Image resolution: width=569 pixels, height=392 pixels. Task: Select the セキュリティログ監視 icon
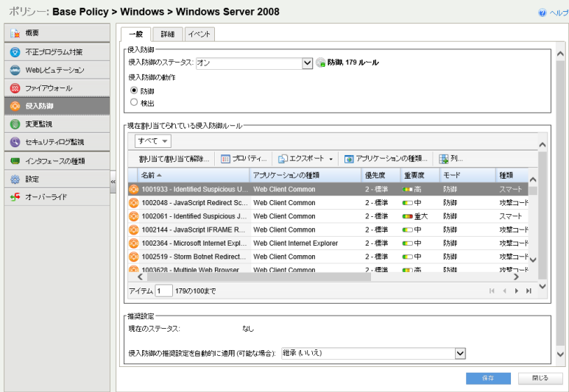pos(15,142)
